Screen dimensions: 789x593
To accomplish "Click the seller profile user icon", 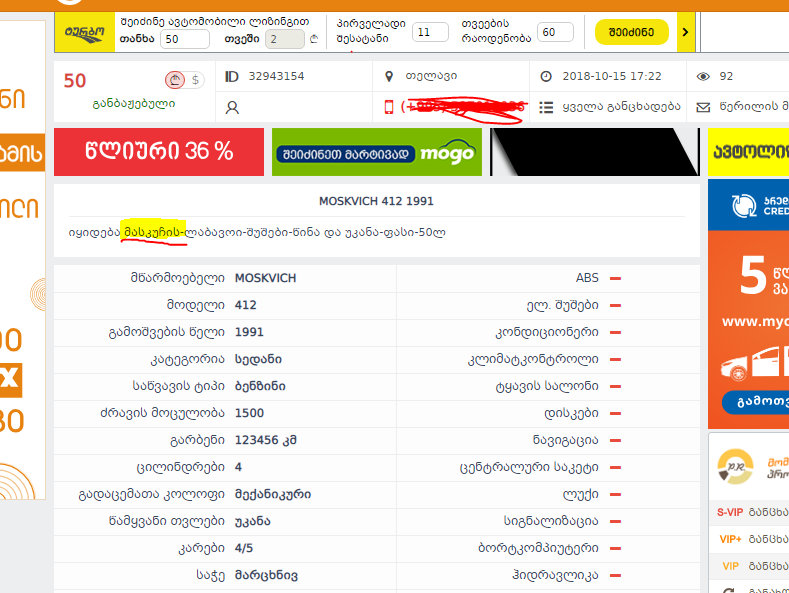I will 232,107.
